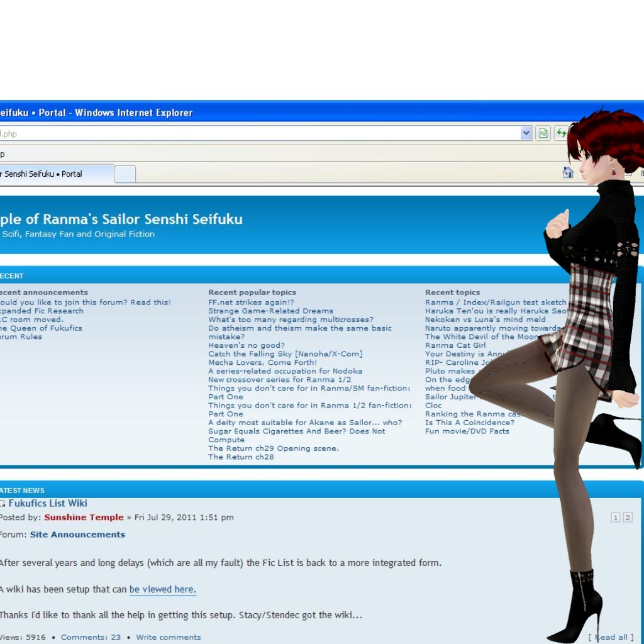Open 'What's too many regarding multicrosses?' topic
The height and width of the screenshot is (644, 644).
tap(291, 319)
